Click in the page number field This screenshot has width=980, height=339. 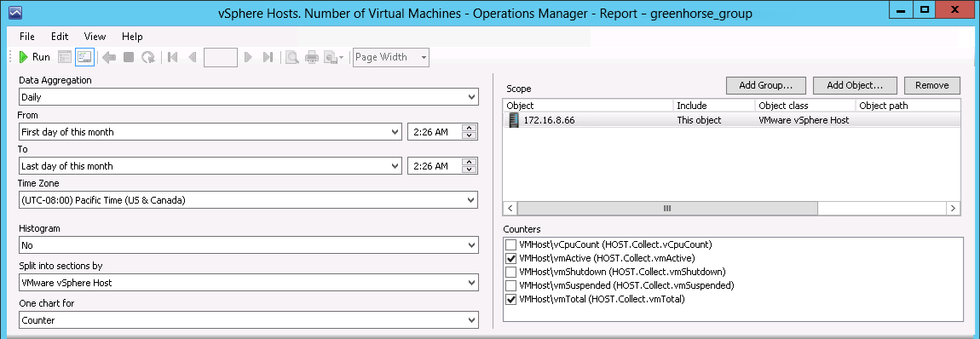click(221, 57)
